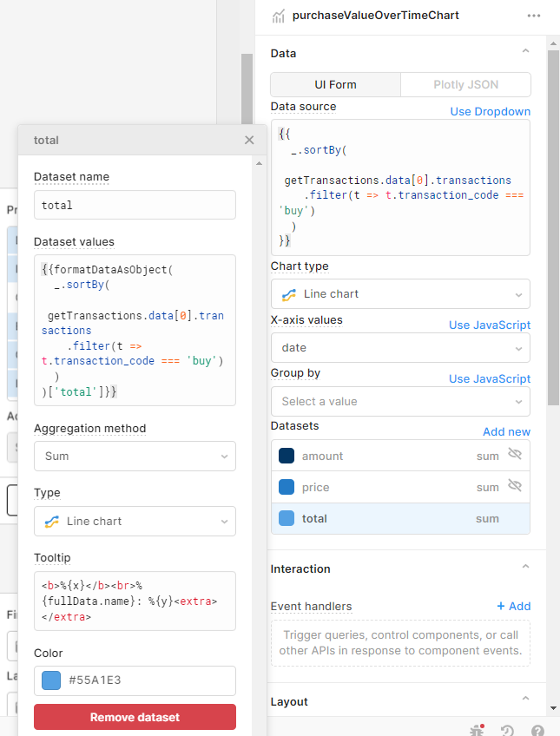Click the Dataset name input field
The width and height of the screenshot is (560, 736).
135,205
